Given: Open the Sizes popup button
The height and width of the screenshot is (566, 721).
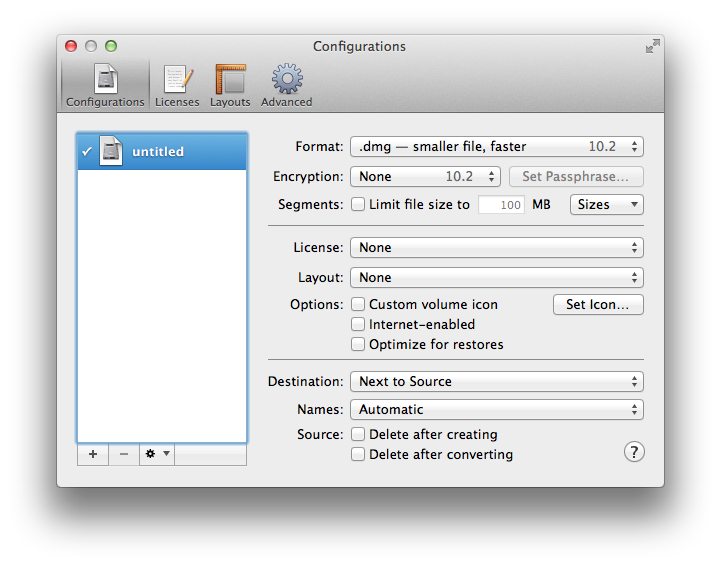Looking at the screenshot, I should click(x=606, y=205).
